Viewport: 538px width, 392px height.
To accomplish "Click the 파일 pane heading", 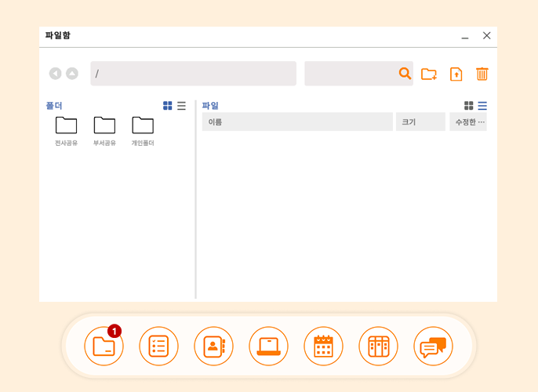I will coord(210,106).
